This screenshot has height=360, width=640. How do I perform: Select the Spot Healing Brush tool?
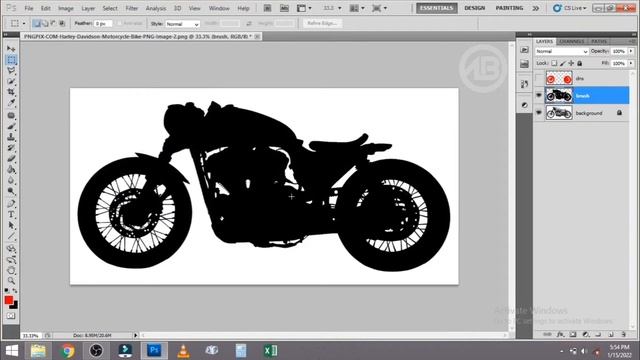click(x=11, y=116)
